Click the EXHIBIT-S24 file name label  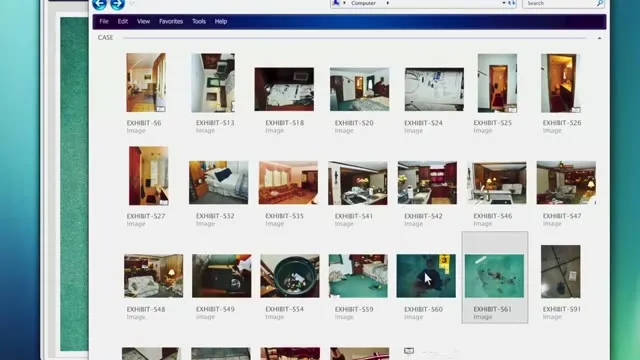[423, 123]
